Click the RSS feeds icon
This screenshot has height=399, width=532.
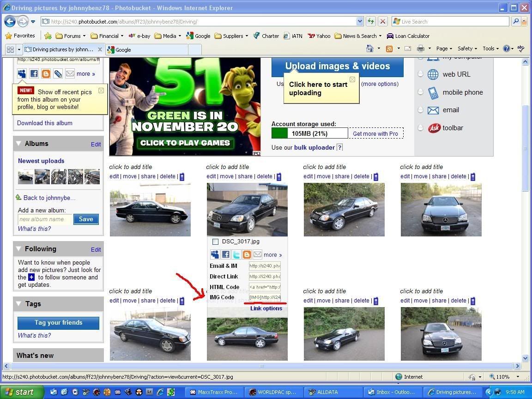click(389, 49)
